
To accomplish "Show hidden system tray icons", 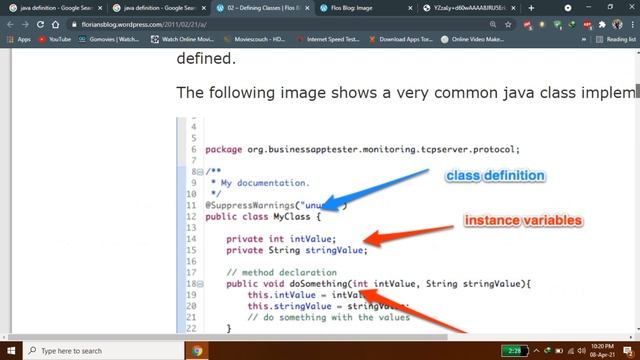I will point(536,351).
